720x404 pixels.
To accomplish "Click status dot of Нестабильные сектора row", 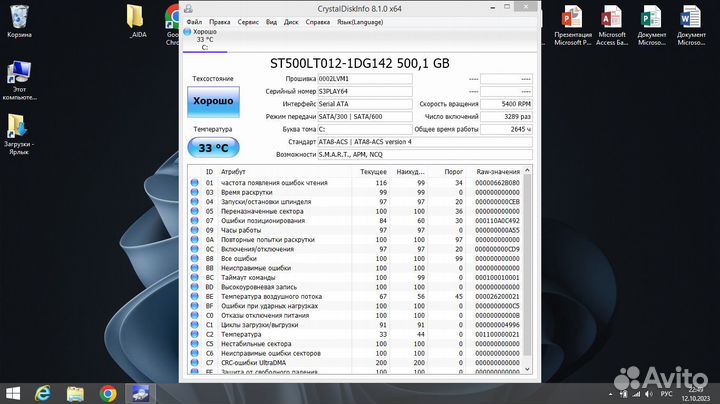I will pyautogui.click(x=195, y=344).
